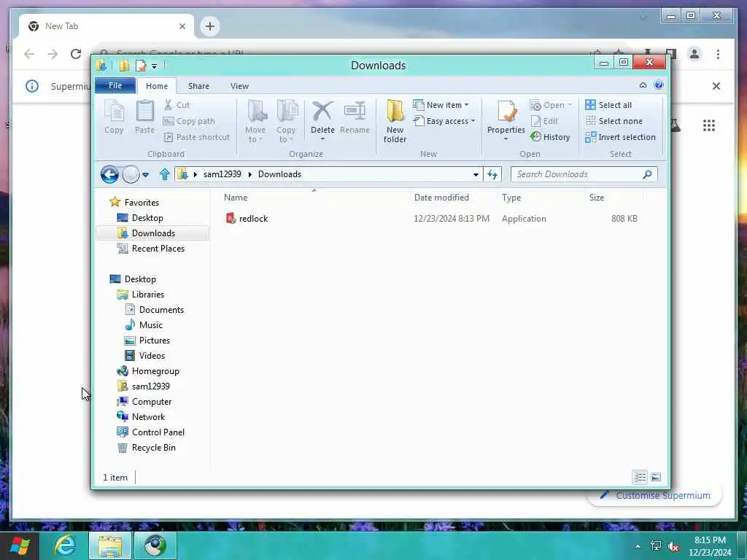
Task: Click sam12939 in the address breadcrumb
Action: pyautogui.click(x=222, y=174)
